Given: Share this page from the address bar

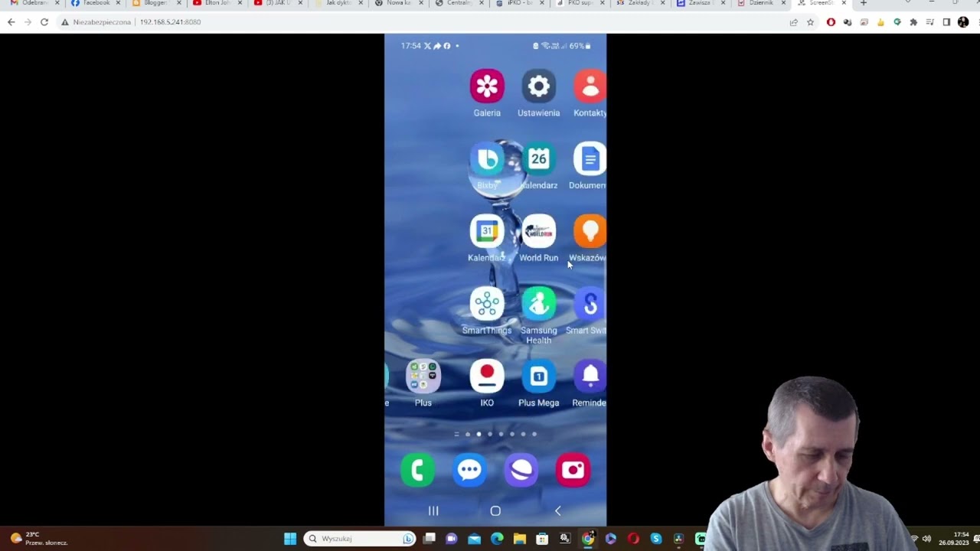Looking at the screenshot, I should (x=794, y=22).
